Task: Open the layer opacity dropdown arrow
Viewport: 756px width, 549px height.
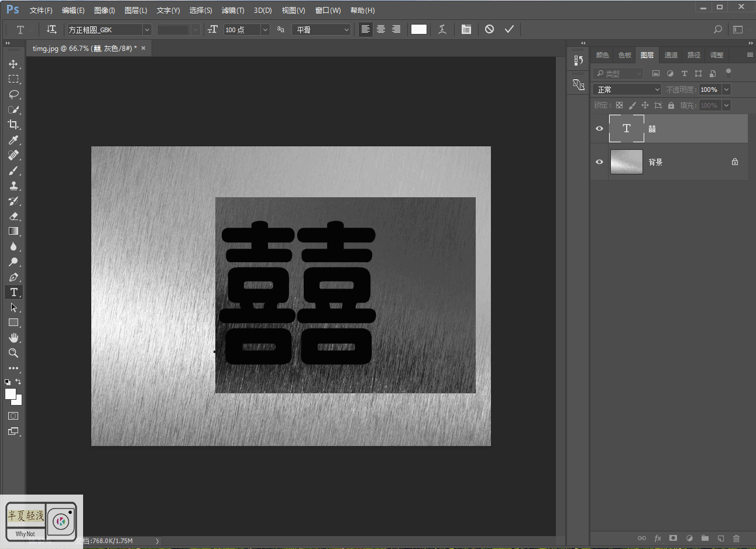Action: [x=726, y=90]
